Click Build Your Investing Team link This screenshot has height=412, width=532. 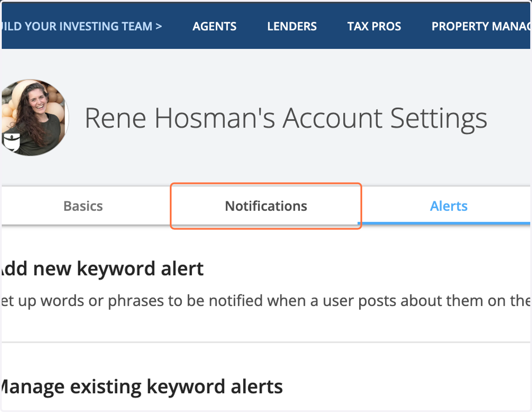[x=82, y=26]
